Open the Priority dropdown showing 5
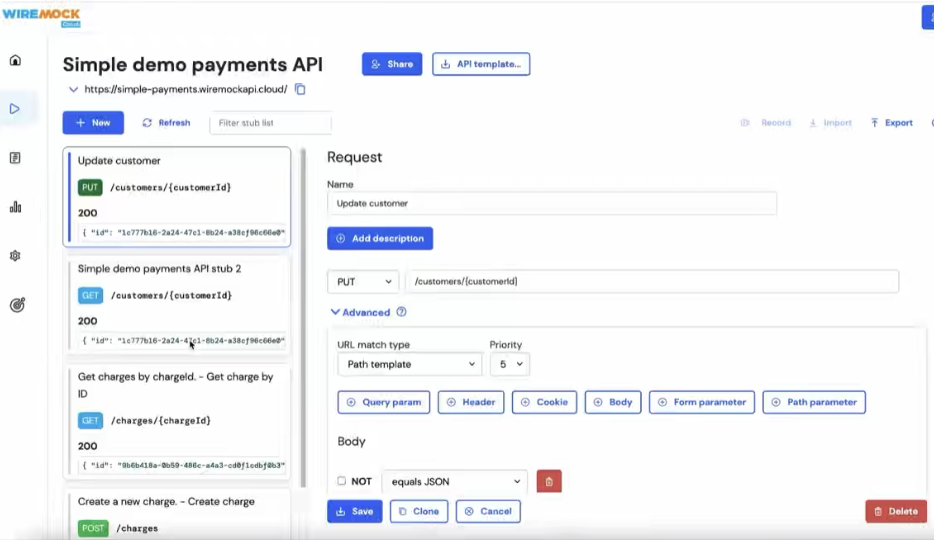The image size is (934, 540). point(510,364)
